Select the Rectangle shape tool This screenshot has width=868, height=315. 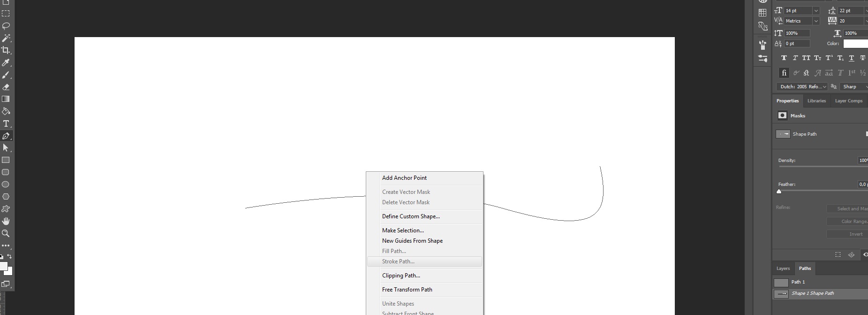(6, 160)
